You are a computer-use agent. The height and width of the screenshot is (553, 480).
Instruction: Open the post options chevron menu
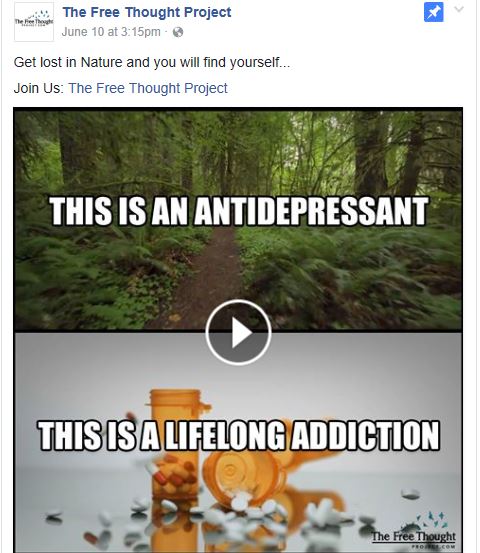(x=458, y=9)
